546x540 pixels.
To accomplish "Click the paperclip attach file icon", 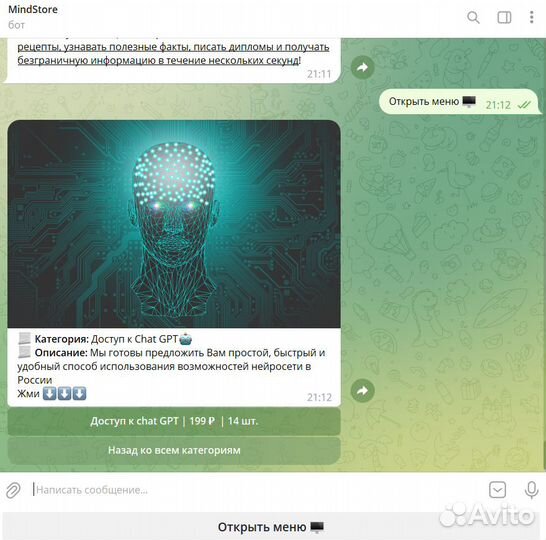I will [13, 490].
